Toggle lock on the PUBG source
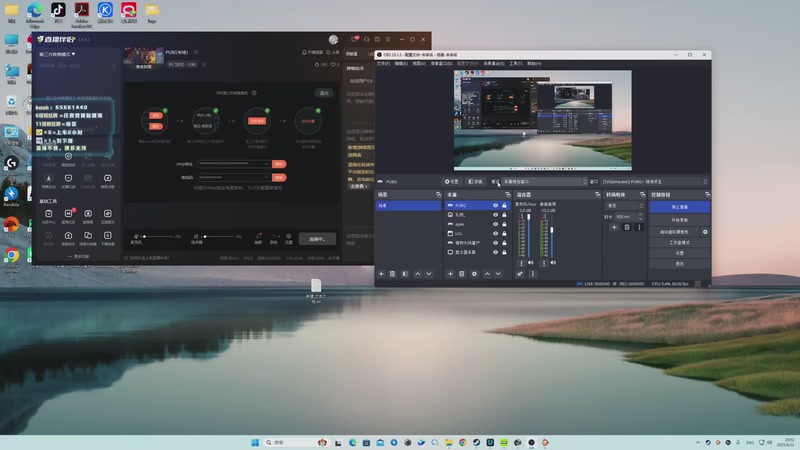 tap(504, 206)
